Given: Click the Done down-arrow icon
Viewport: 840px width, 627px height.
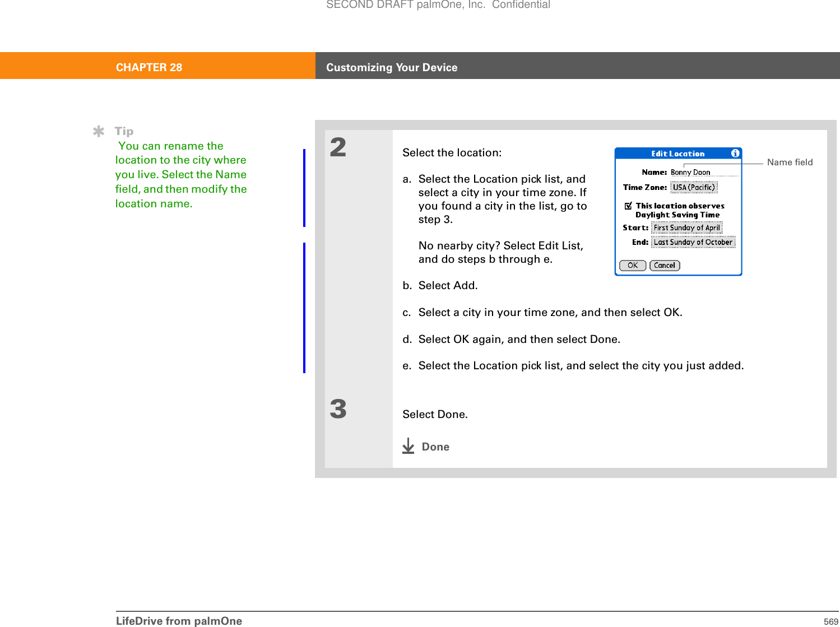Looking at the screenshot, I should coord(409,446).
